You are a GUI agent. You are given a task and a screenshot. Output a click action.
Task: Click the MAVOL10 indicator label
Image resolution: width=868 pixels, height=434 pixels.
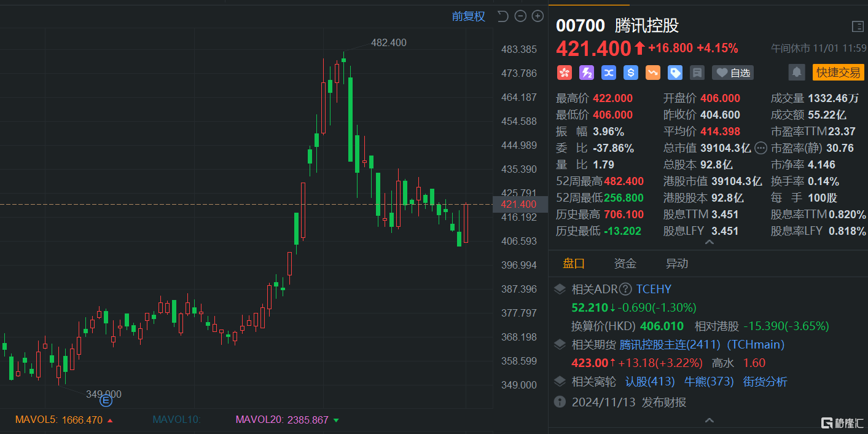(x=177, y=420)
